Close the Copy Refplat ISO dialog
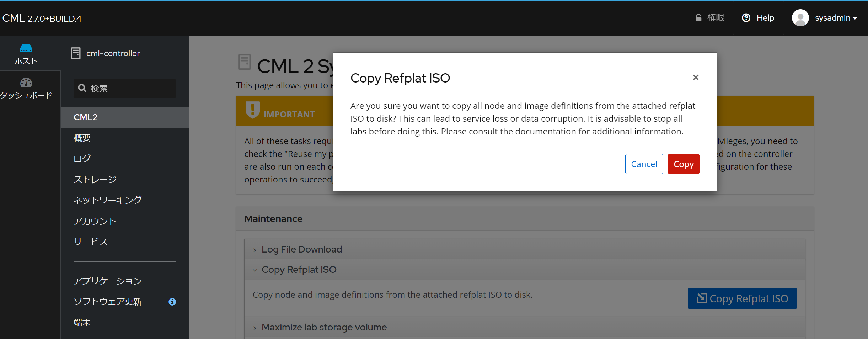 [x=696, y=77]
